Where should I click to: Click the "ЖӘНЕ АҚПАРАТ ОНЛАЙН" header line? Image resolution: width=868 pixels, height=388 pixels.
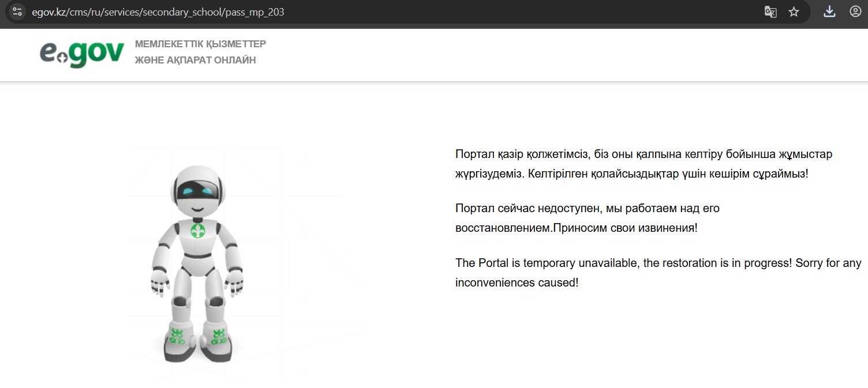click(195, 60)
